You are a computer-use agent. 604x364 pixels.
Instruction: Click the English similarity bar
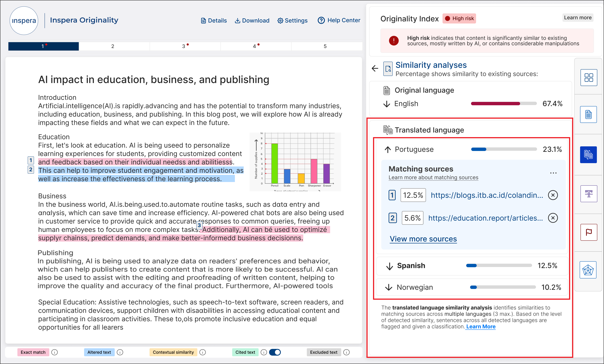point(504,104)
